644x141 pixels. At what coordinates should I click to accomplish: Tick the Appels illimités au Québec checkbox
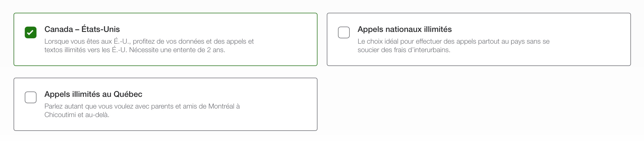pyautogui.click(x=31, y=97)
